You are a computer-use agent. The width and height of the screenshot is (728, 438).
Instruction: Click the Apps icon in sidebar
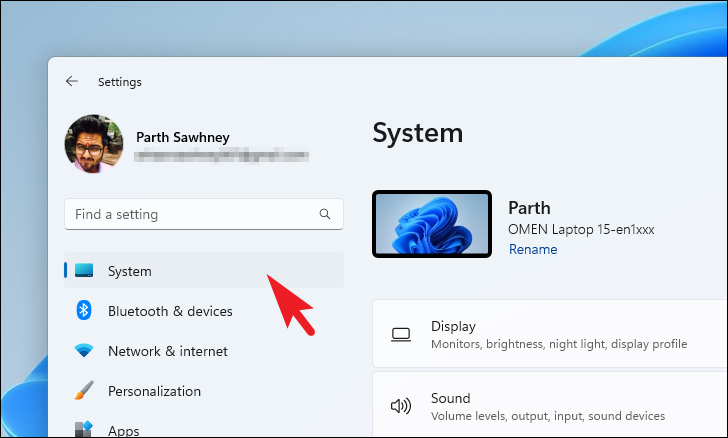tap(84, 429)
